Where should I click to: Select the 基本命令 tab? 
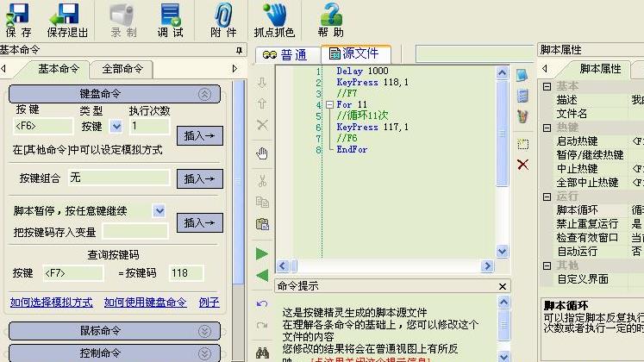pyautogui.click(x=59, y=69)
